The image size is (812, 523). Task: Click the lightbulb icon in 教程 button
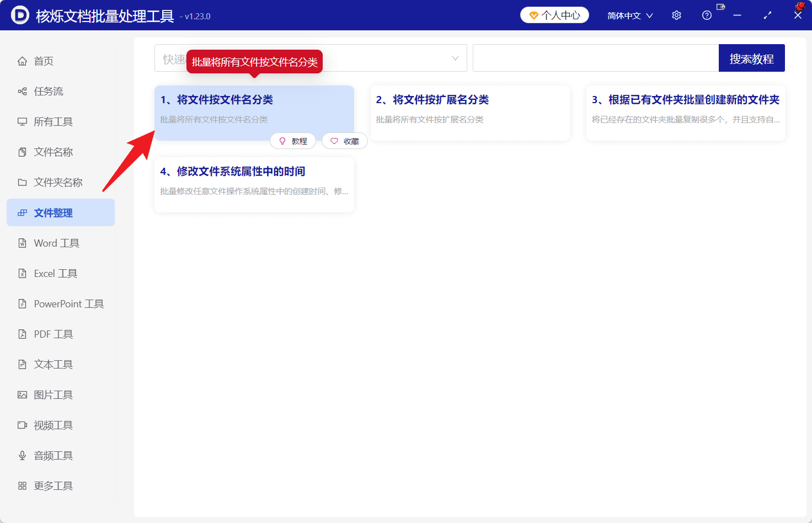point(282,141)
